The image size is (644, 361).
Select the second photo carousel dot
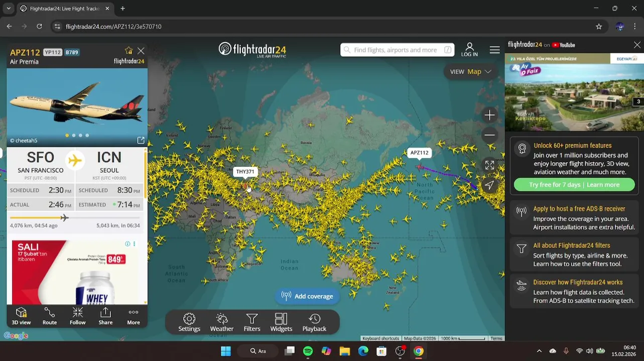click(x=74, y=135)
